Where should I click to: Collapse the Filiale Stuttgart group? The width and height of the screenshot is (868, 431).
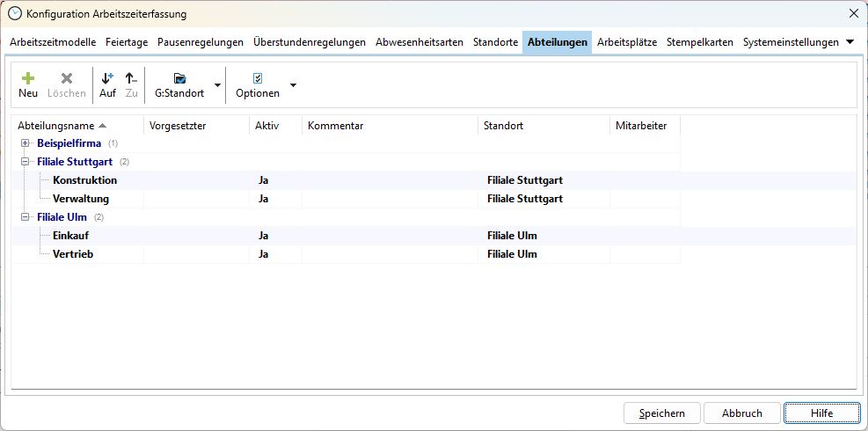[26, 162]
